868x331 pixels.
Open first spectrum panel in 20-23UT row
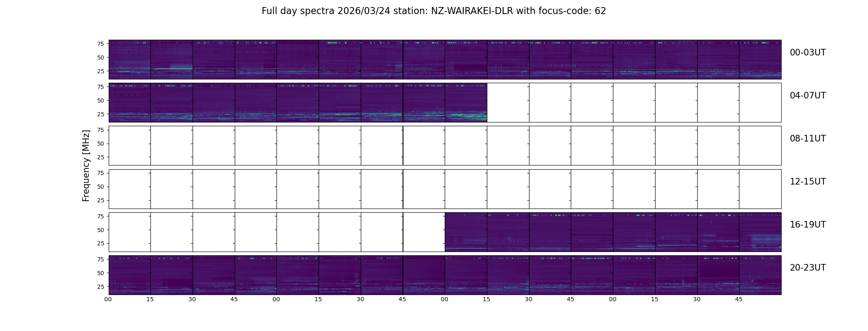point(130,275)
